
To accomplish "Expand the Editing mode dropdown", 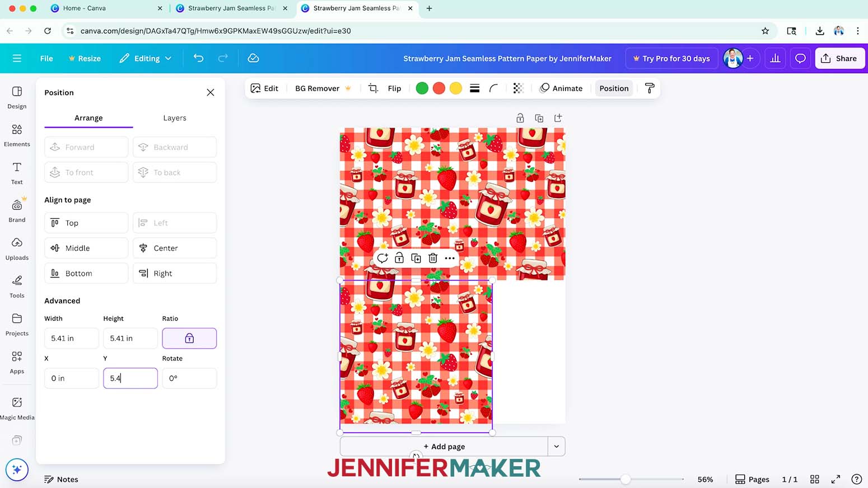I will [145, 58].
